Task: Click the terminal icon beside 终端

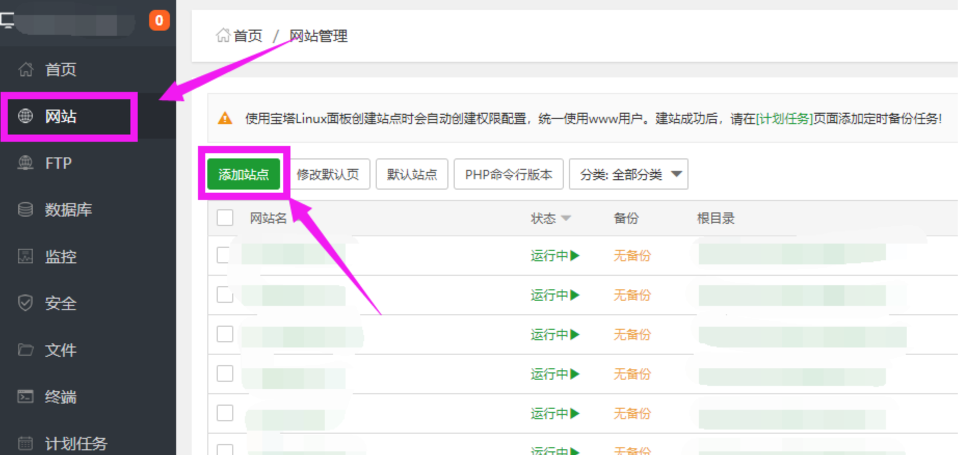Action: pyautogui.click(x=25, y=396)
